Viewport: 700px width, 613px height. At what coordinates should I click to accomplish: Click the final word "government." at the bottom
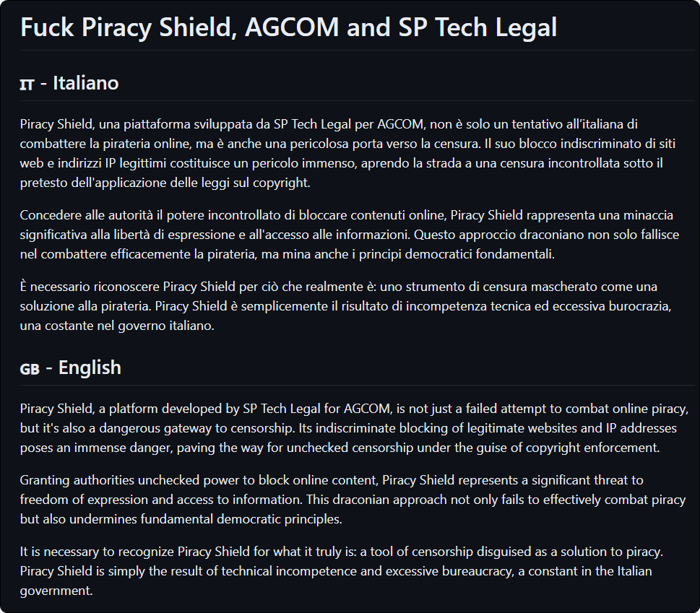coord(56,591)
